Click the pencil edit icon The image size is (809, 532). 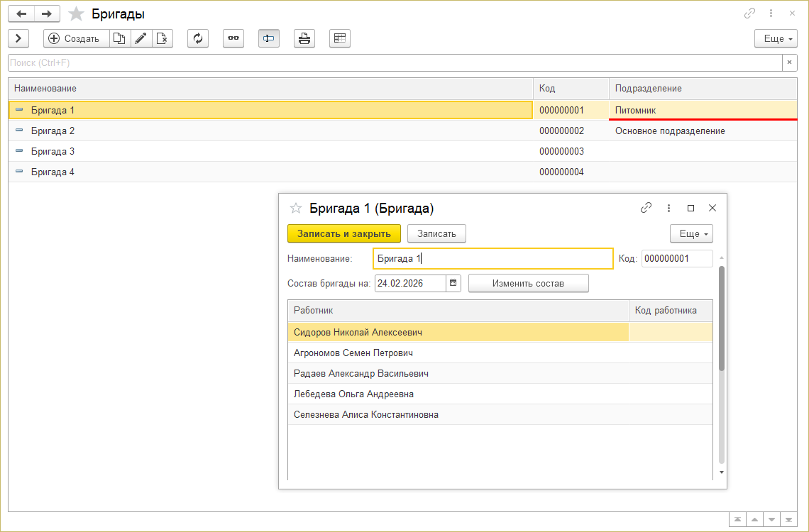(x=141, y=38)
